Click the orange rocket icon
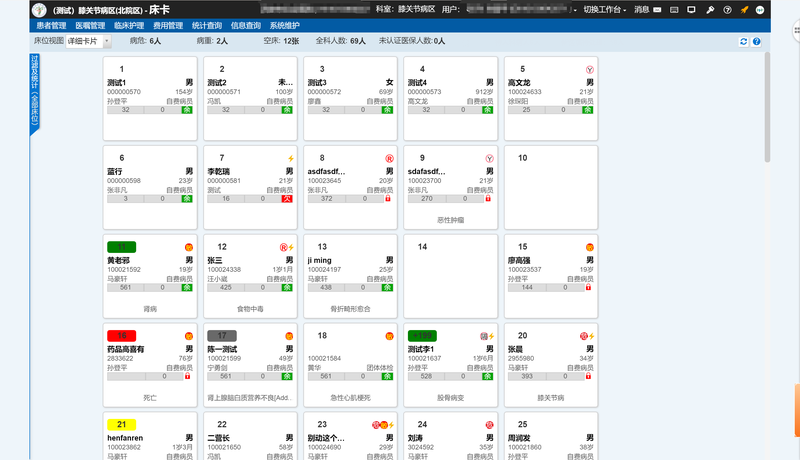Image resolution: width=800 pixels, height=460 pixels. (x=744, y=10)
